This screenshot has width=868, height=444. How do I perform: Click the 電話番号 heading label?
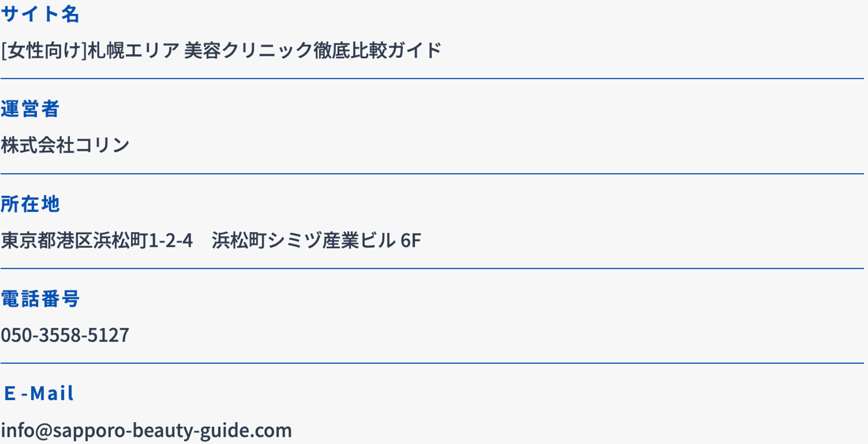(x=40, y=299)
